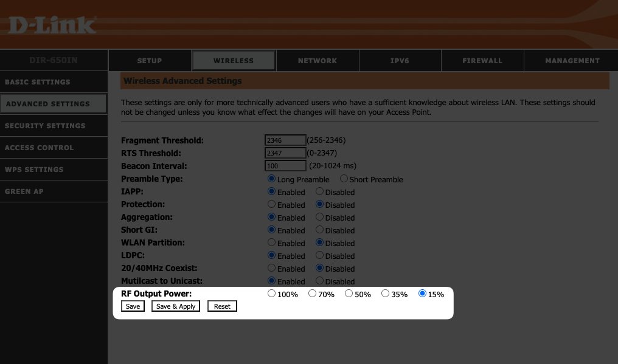Set WLAN Partition to Disabled

[319, 242]
